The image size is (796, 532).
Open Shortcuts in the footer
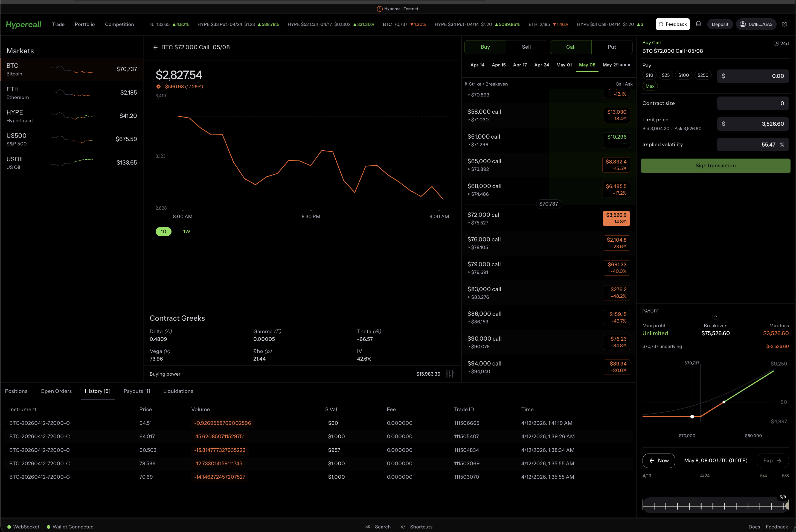pos(416,527)
